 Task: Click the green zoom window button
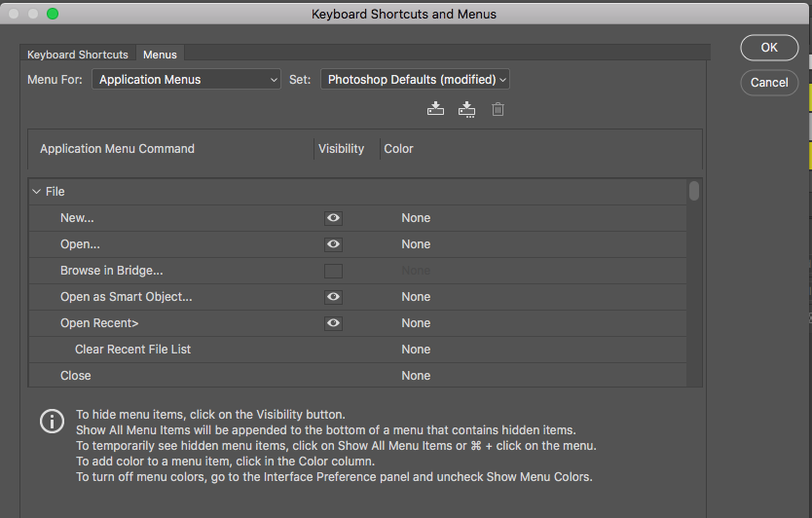coord(53,14)
